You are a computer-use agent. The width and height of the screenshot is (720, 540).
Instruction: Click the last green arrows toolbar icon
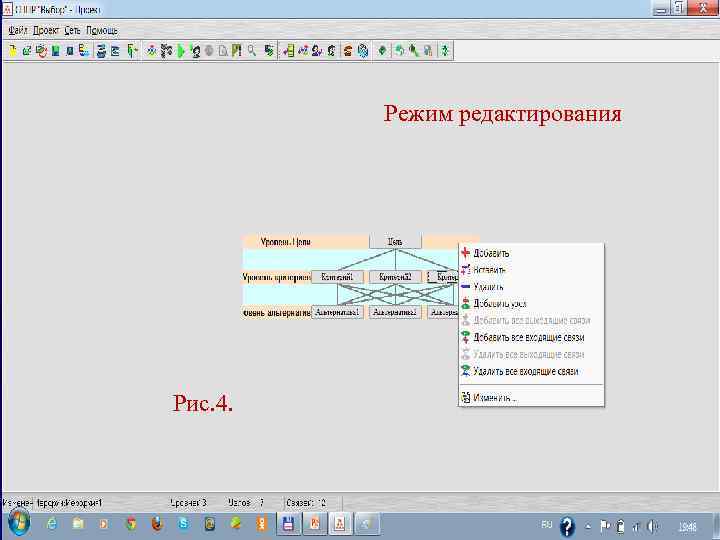[x=444, y=51]
